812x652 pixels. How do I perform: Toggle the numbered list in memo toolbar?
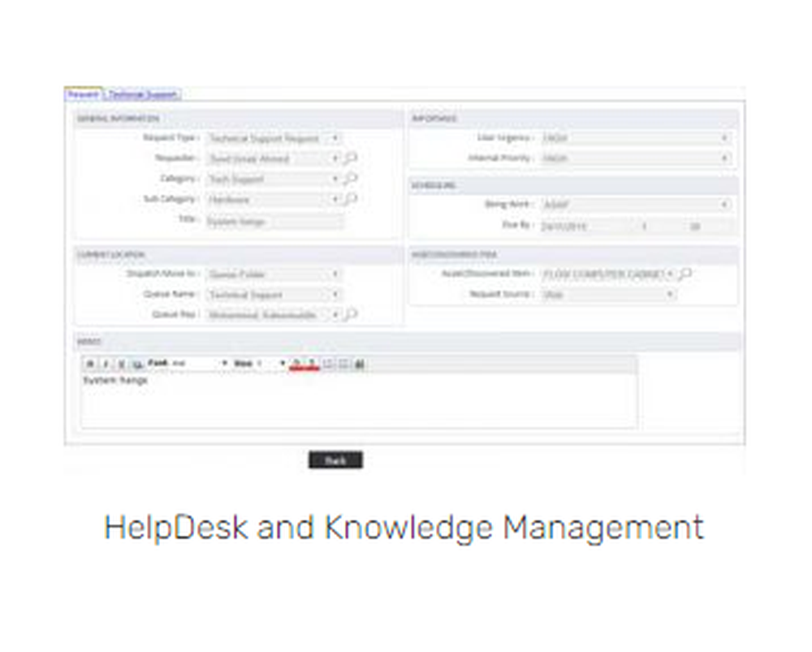click(328, 363)
